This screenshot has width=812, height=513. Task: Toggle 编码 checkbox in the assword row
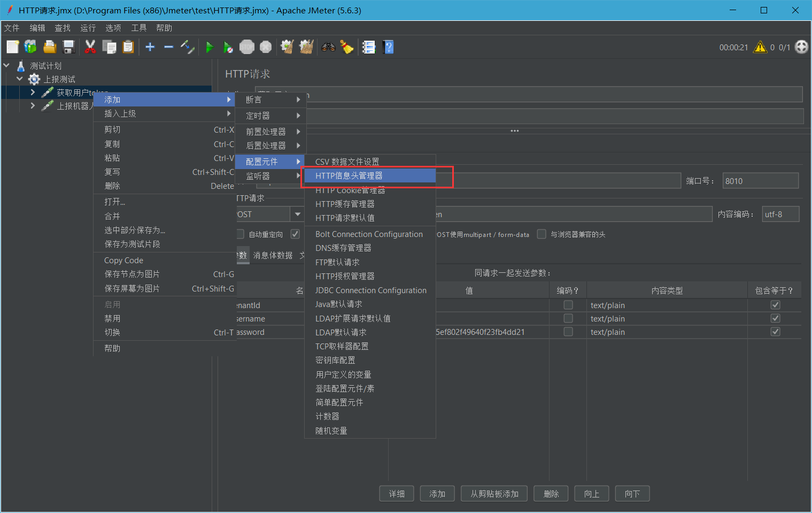pos(568,332)
